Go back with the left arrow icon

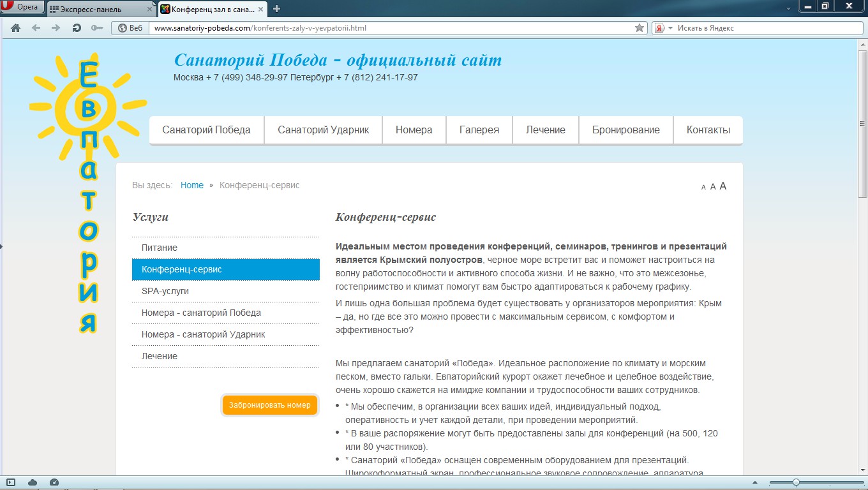36,28
